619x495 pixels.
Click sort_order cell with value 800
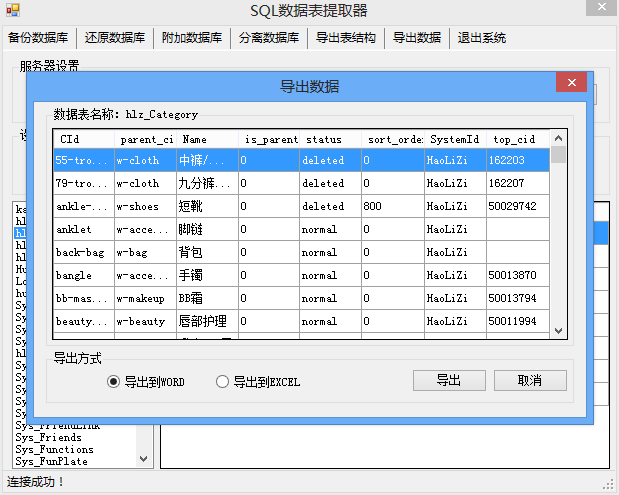click(x=393, y=206)
